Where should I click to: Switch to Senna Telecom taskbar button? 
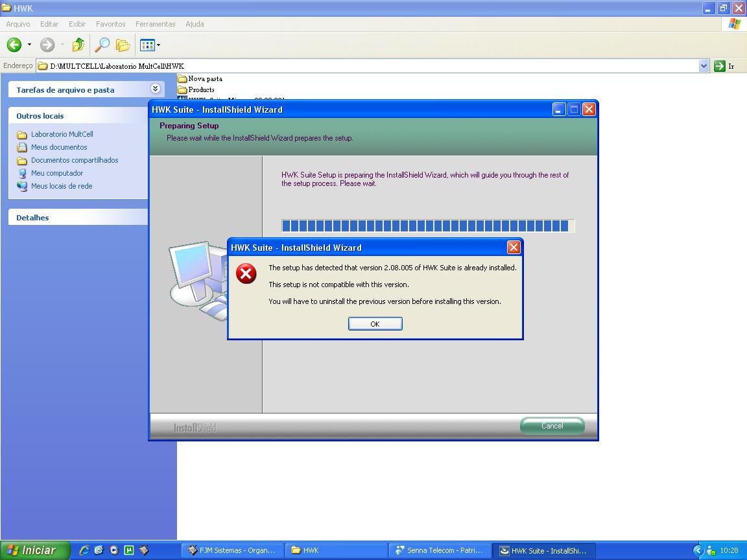439,550
